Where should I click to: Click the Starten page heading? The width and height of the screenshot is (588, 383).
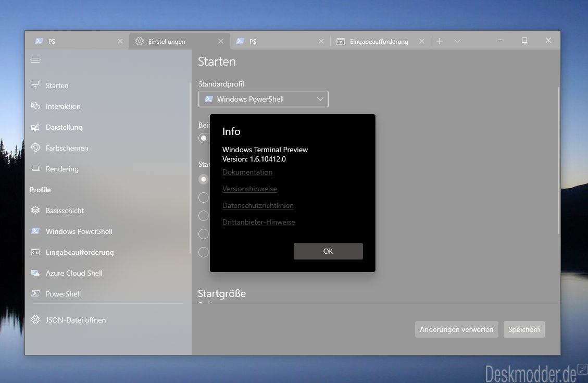(217, 61)
